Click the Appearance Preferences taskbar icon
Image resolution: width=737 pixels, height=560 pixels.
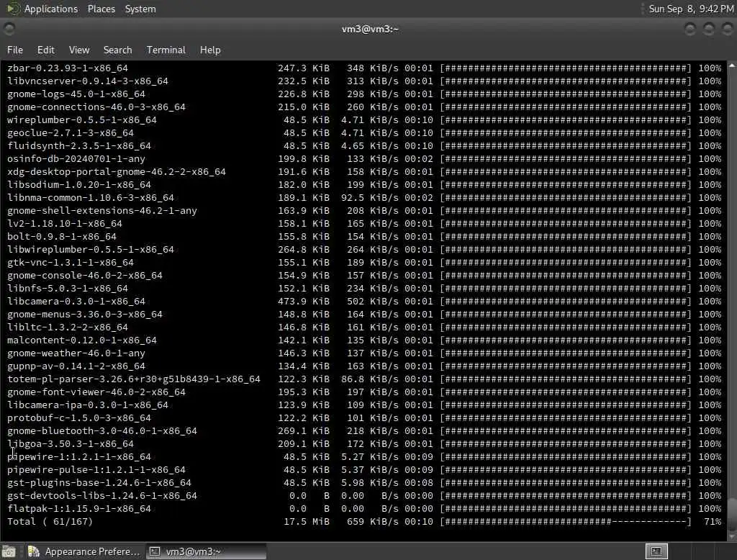click(x=33, y=551)
